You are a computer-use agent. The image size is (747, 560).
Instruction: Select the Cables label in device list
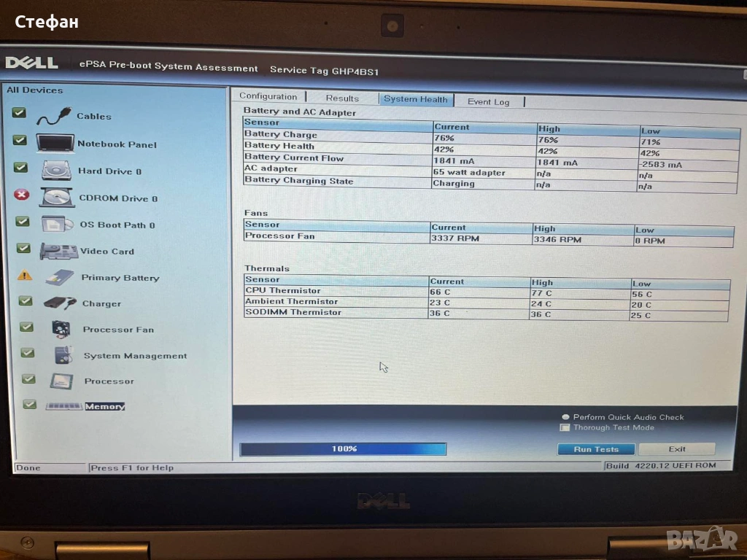click(94, 116)
